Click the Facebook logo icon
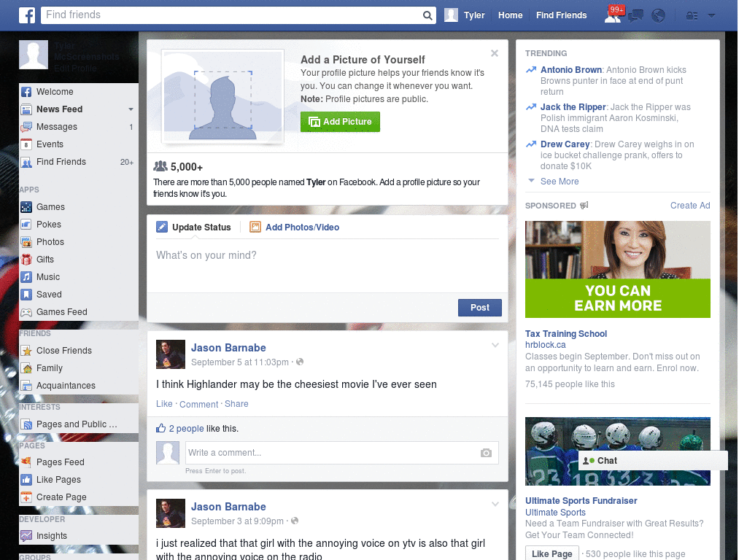This screenshot has height=560, width=747. [27, 15]
